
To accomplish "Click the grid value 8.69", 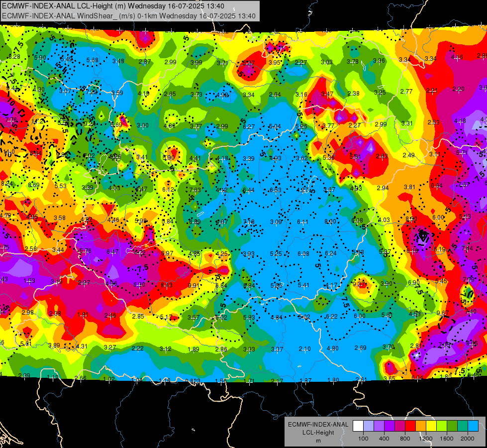I will tap(33, 185).
